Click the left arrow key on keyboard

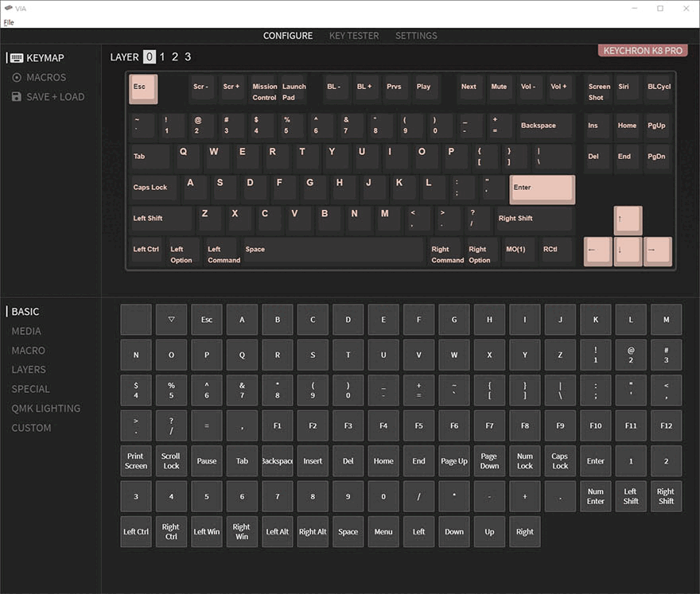597,251
